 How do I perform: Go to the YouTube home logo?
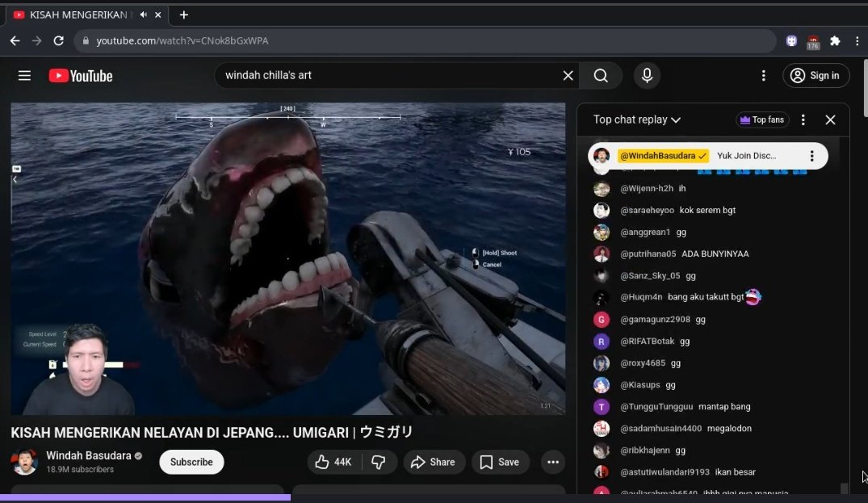(80, 76)
